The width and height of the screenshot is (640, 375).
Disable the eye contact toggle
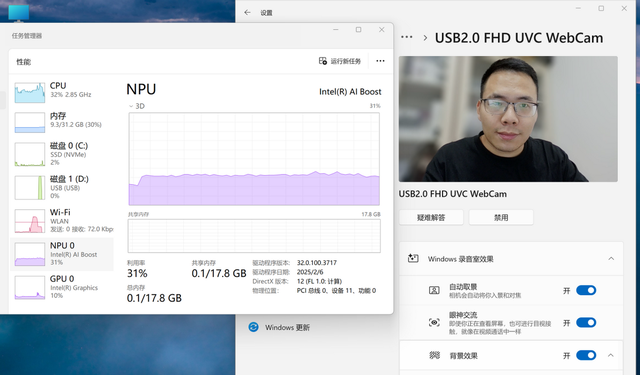(x=586, y=322)
